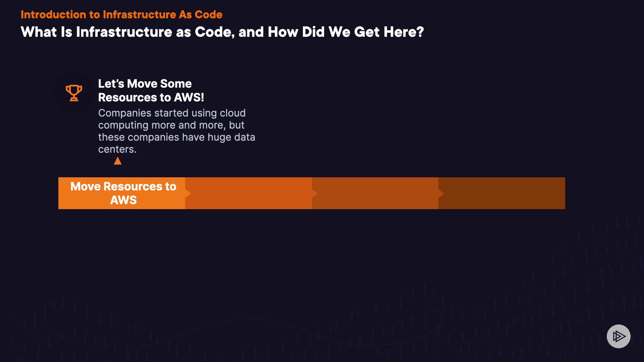The width and height of the screenshot is (644, 362).
Task: Click the Introduction to Infrastructure As Code heading
Action: click(x=121, y=14)
